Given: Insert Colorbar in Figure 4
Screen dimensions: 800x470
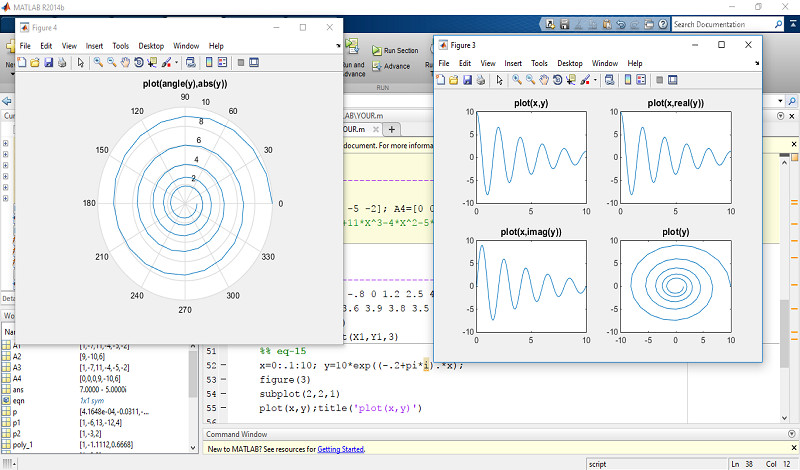Looking at the screenshot, I should click(x=209, y=62).
